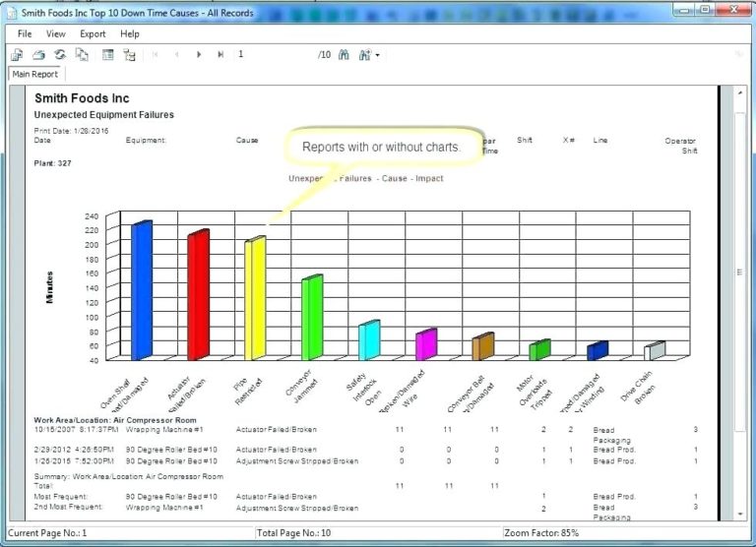The width and height of the screenshot is (756, 547).
Task: Click the chart title 'Failures - Cause - Impact'
Action: (x=366, y=178)
